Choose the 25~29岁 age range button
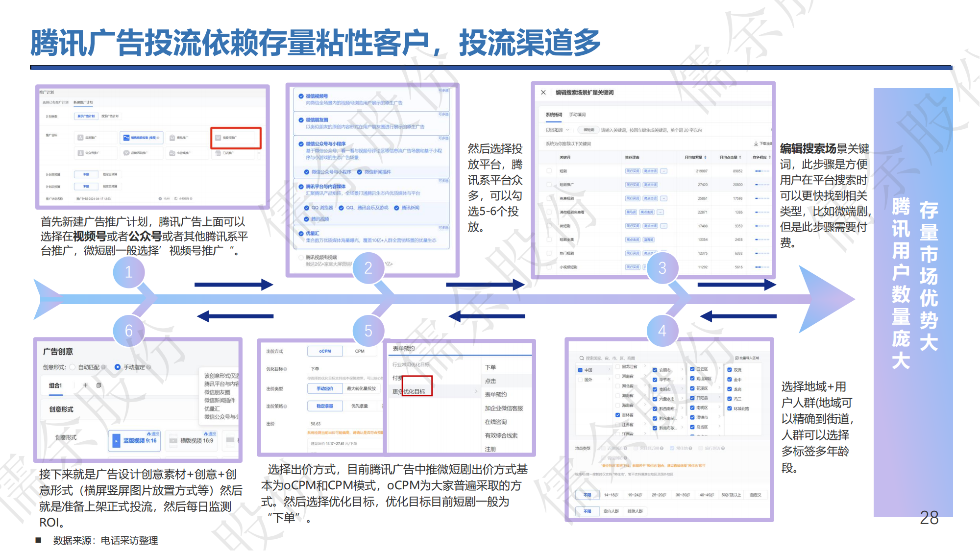 659,495
